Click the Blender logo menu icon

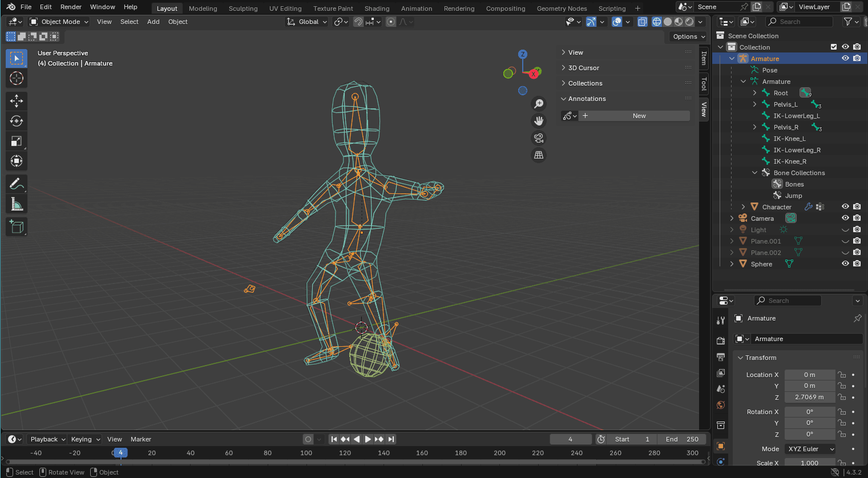click(x=11, y=7)
